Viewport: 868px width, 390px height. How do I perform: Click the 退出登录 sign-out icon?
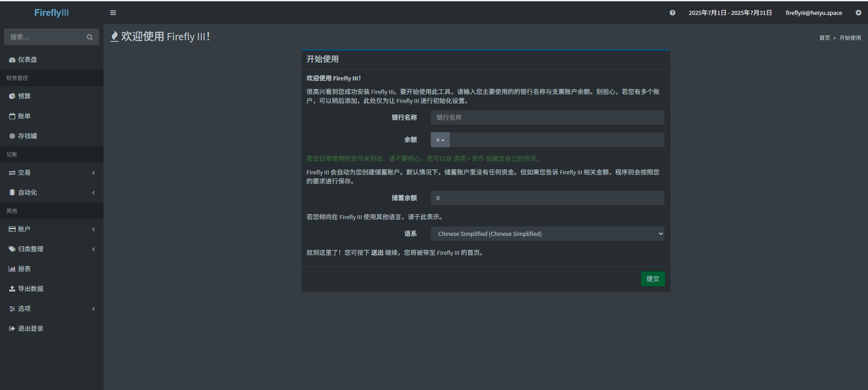pos(12,329)
